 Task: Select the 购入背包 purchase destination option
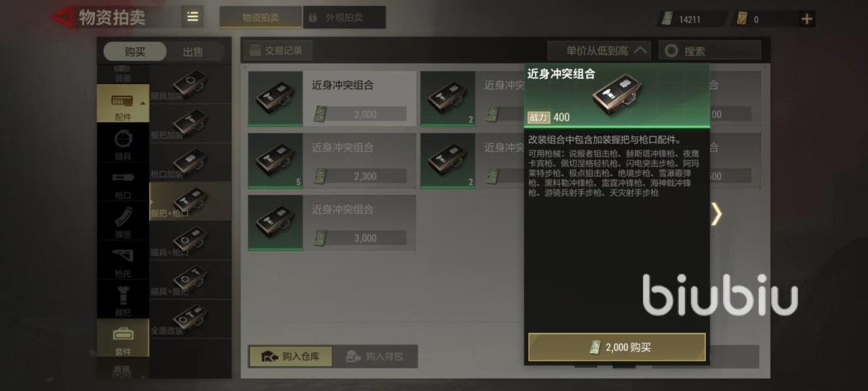click(x=374, y=356)
